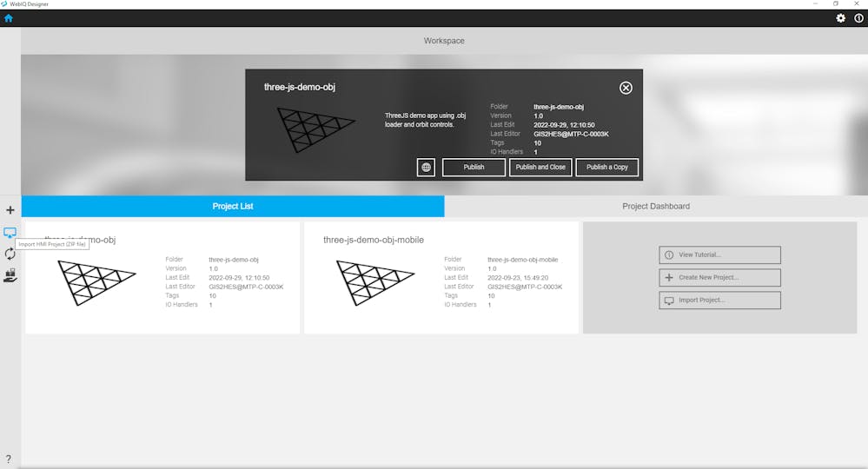
Task: Click Import Project... button
Action: [719, 301]
